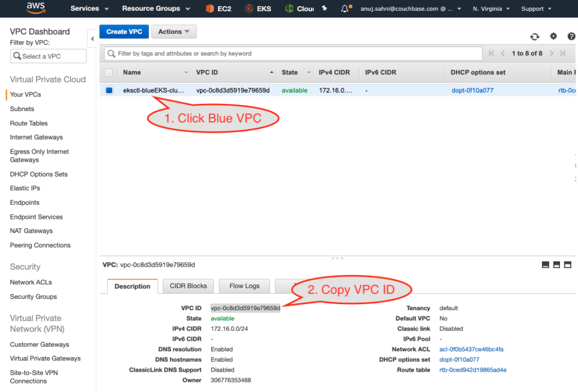Check the blueEKS VPC row checkbox

tap(109, 90)
